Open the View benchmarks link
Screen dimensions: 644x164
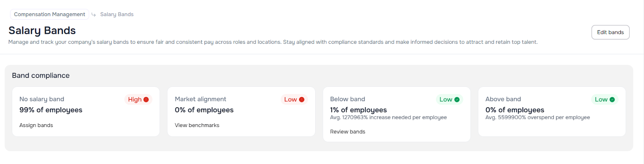click(x=197, y=125)
